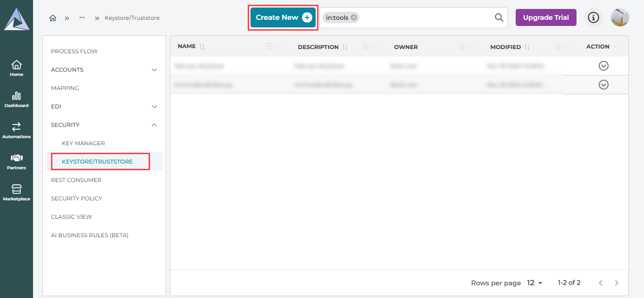Select Key Manager menu item
Image resolution: width=644 pixels, height=298 pixels.
click(x=84, y=143)
